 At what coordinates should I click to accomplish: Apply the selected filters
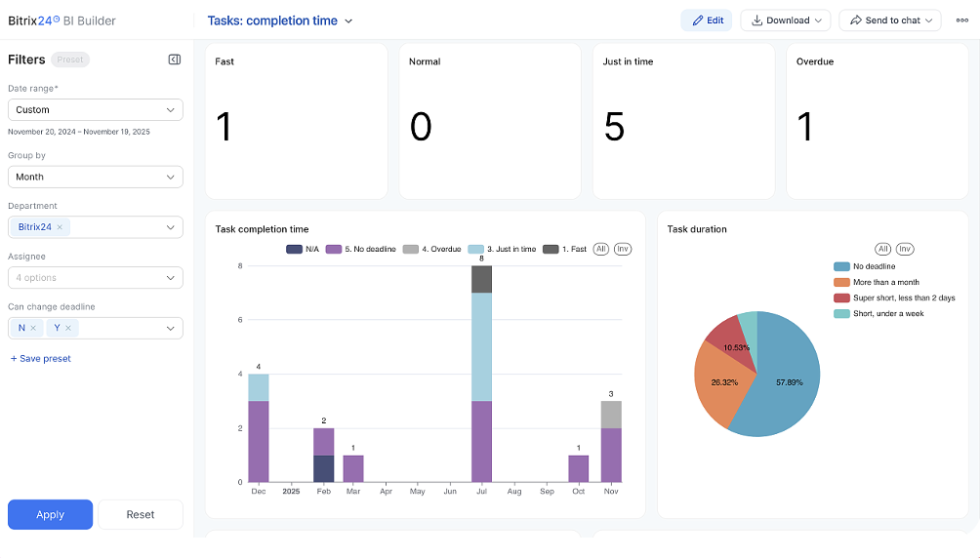click(x=50, y=514)
